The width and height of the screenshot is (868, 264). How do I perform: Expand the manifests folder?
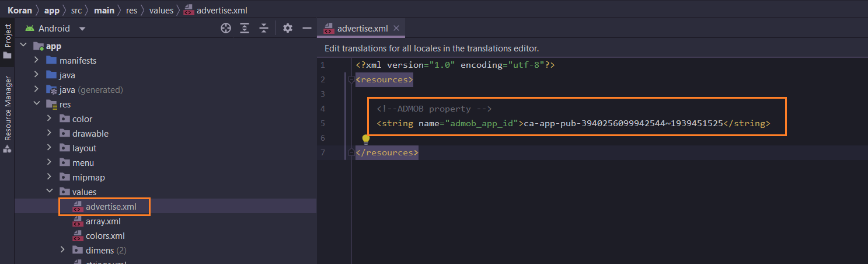click(36, 61)
